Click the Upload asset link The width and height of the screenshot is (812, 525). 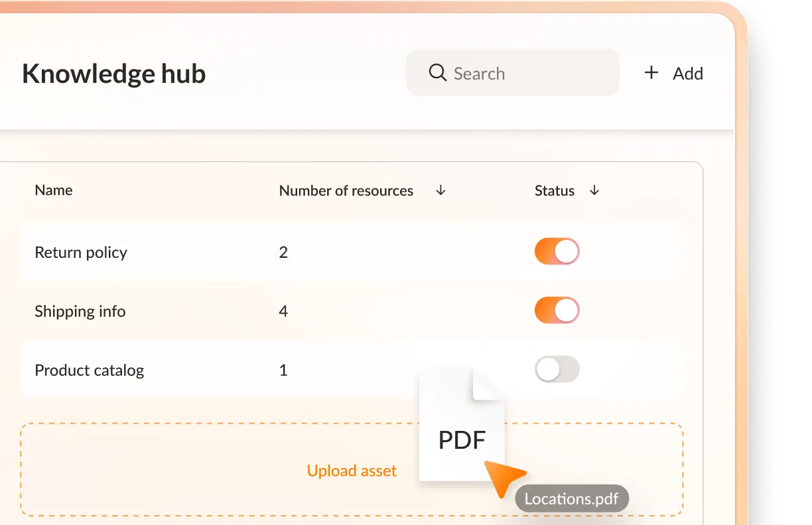(x=352, y=471)
